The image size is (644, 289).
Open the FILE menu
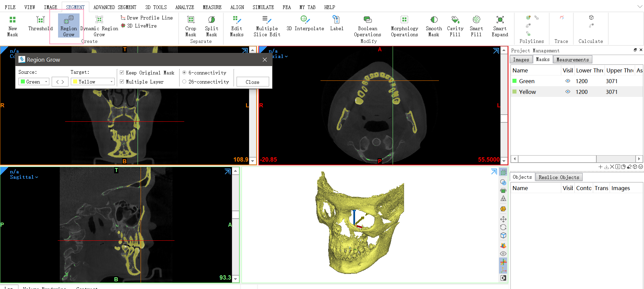tap(10, 7)
